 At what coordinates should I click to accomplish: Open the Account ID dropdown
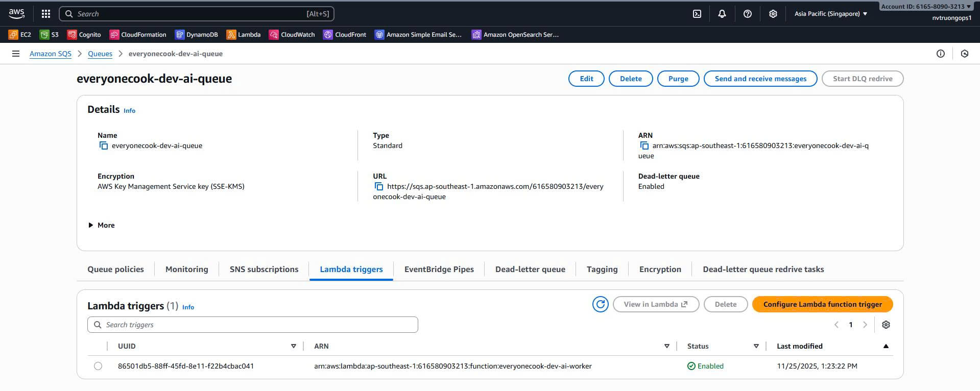926,7
